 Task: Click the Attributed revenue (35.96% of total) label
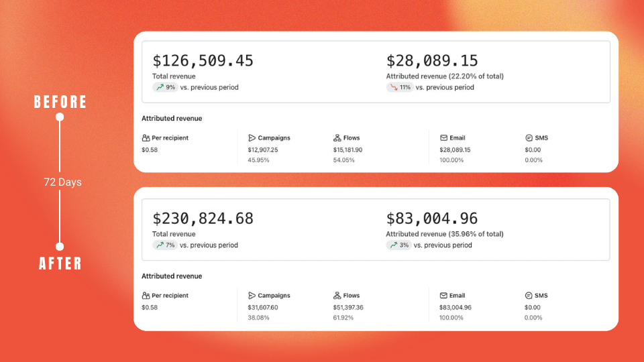[445, 234]
